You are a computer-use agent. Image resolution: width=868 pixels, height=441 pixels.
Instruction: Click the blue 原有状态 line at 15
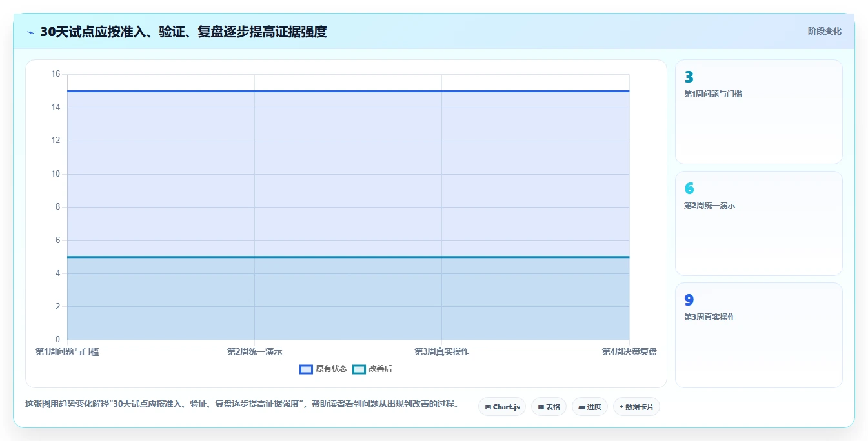pos(348,91)
